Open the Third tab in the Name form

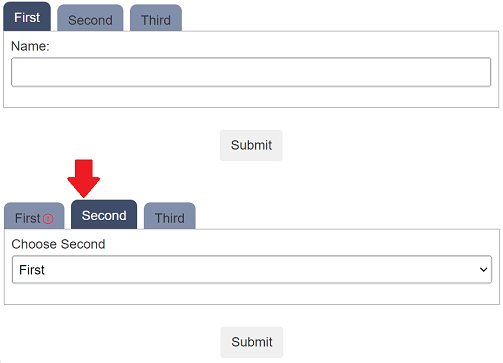pos(156,18)
